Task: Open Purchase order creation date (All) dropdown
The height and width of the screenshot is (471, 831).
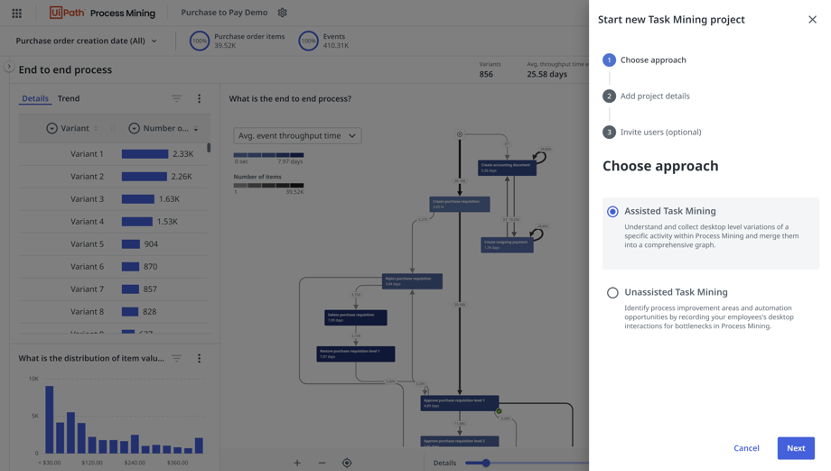Action: pyautogui.click(x=86, y=41)
